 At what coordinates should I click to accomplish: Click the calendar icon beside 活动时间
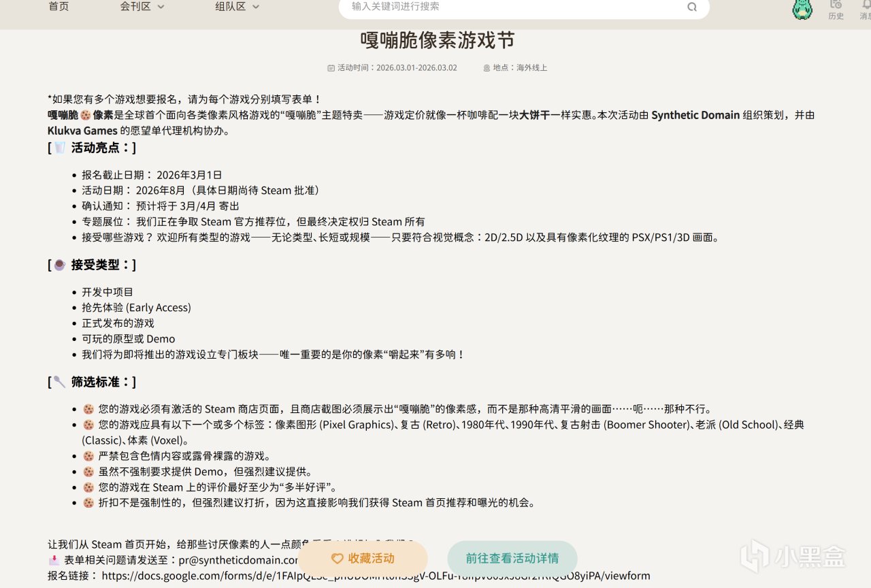tap(331, 68)
